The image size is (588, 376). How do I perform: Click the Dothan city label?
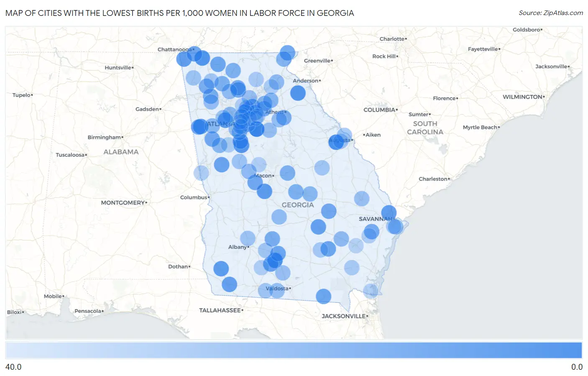178,266
